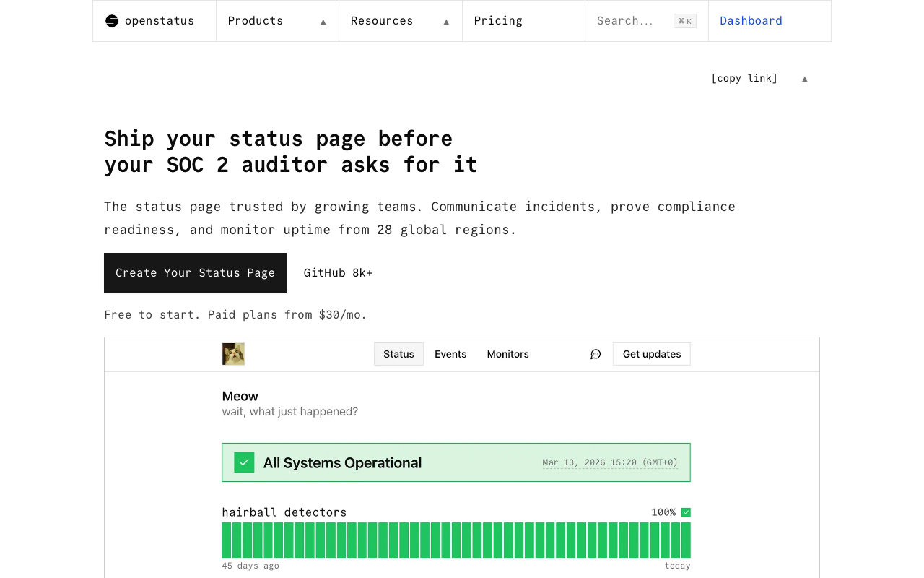Open the Monitors tab
Image resolution: width=924 pixels, height=578 pixels.
click(508, 354)
